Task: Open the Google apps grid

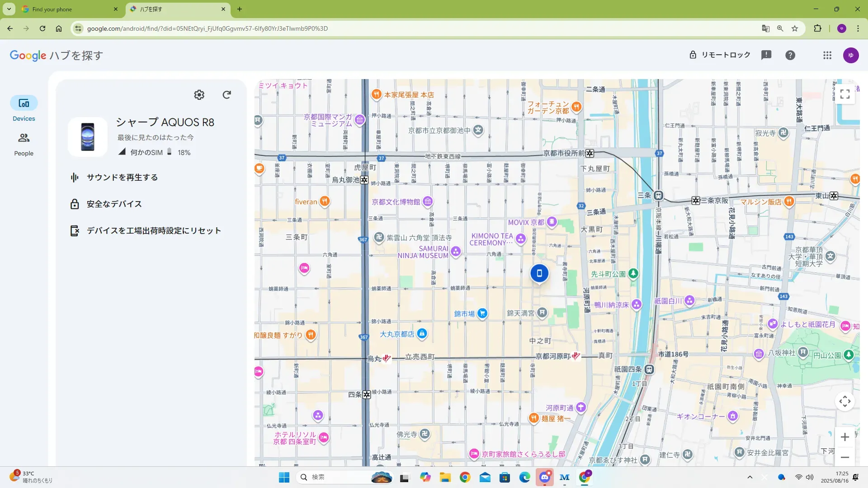Action: pos(827,55)
